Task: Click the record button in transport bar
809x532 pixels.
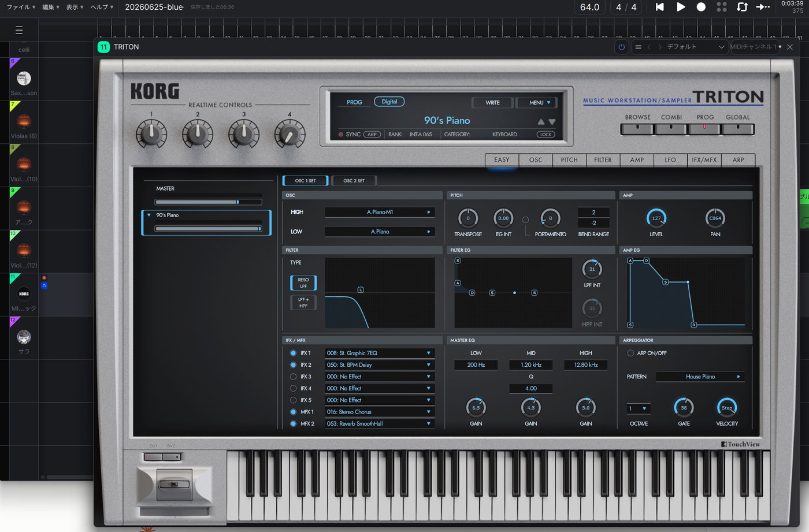Action: (x=701, y=7)
